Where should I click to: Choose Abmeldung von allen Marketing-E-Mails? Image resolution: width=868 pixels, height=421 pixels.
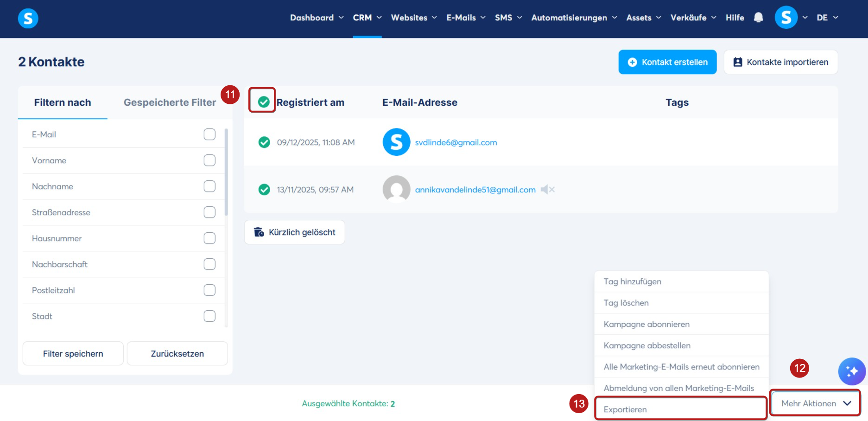(x=681, y=388)
